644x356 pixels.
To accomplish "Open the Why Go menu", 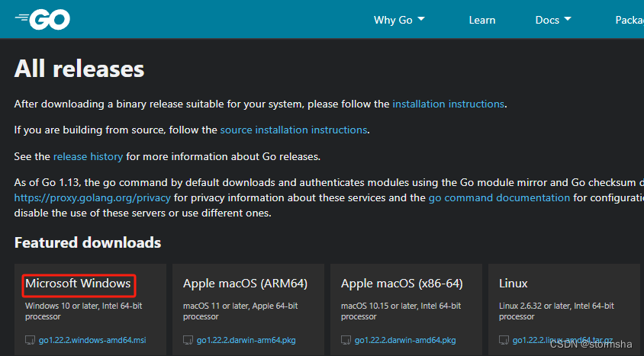I will [x=399, y=20].
